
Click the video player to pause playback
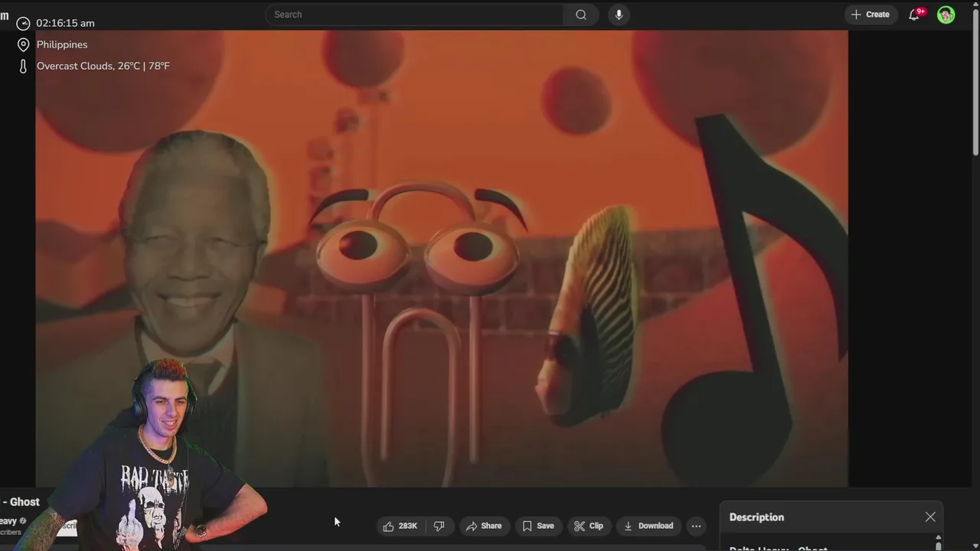442,259
